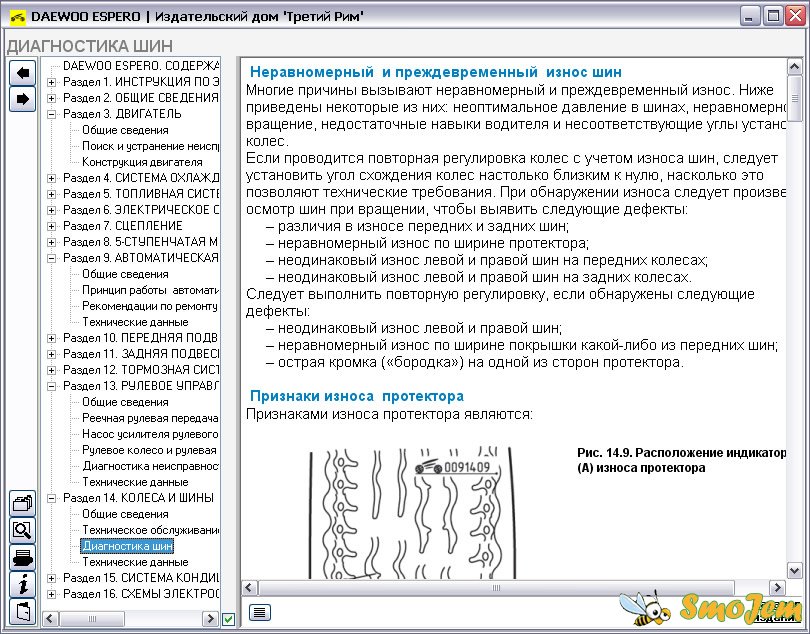Click content scrollbar up arrow
The width and height of the screenshot is (810, 634).
click(795, 66)
